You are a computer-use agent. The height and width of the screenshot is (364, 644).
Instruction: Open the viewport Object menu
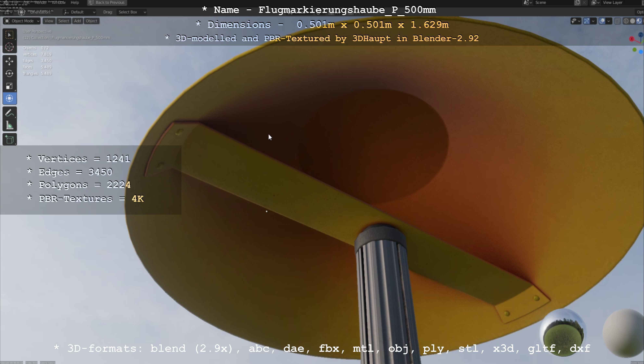tap(91, 21)
